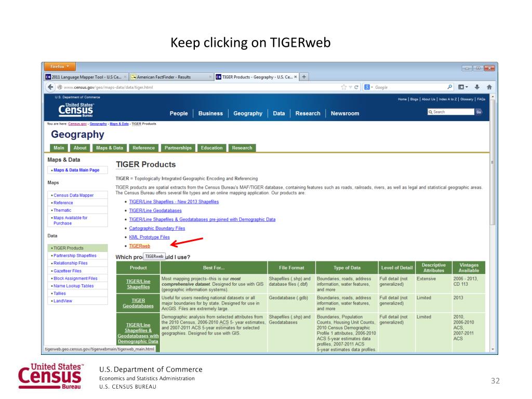
Task: Open Block Assignment Files sidebar link
Action: click(x=75, y=278)
